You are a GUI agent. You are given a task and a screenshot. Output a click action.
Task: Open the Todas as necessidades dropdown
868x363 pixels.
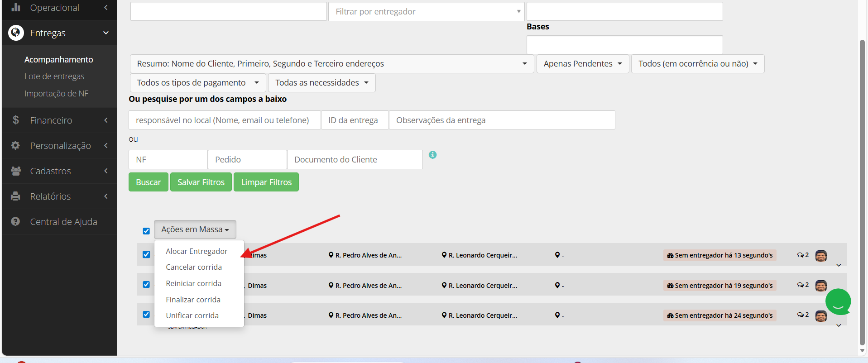click(321, 83)
